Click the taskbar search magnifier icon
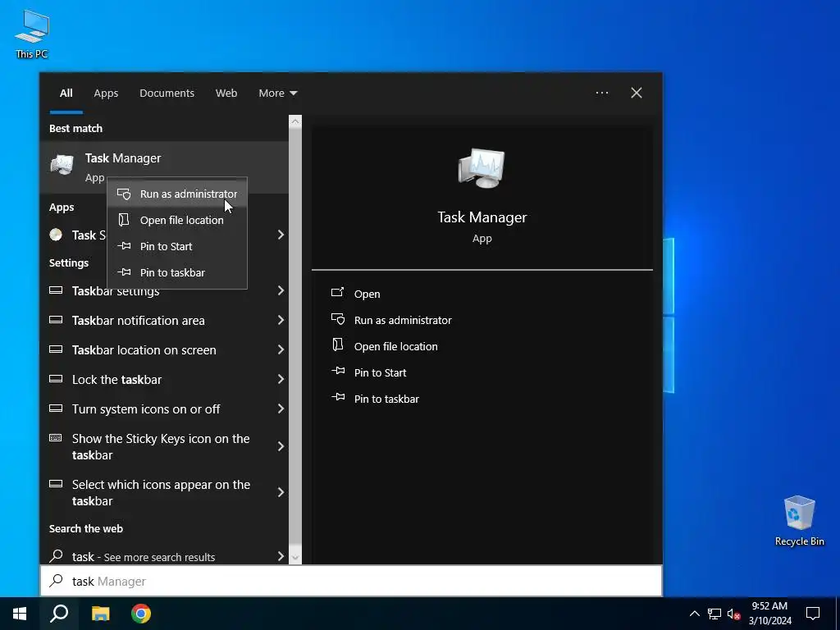The width and height of the screenshot is (840, 630). click(x=59, y=614)
